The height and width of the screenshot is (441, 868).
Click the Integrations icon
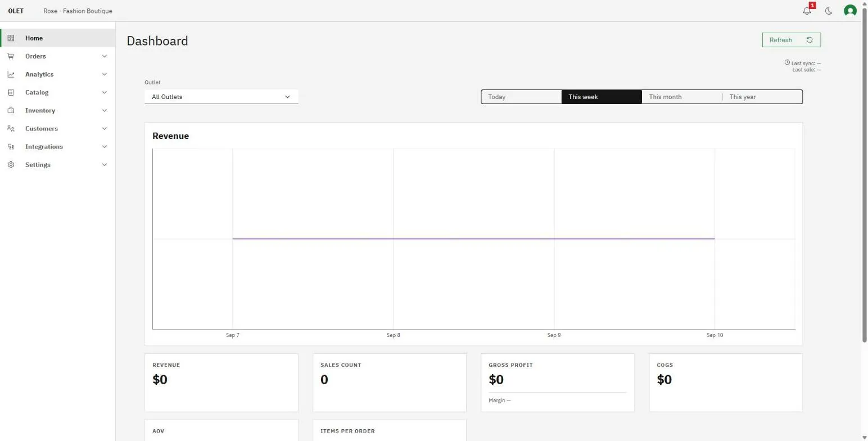click(x=11, y=147)
